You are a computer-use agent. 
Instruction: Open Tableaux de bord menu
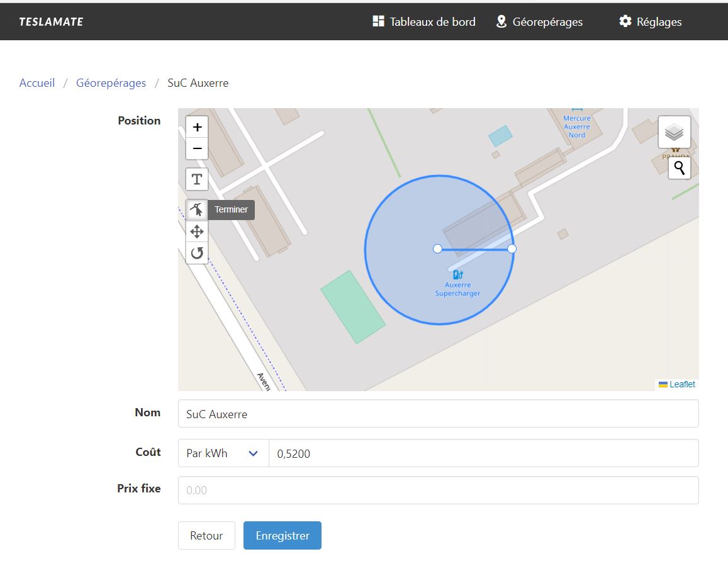424,22
